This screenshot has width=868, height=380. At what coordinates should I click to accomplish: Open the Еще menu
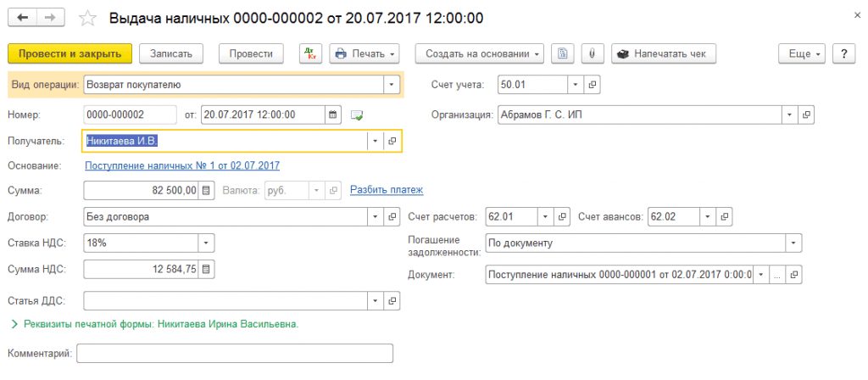[x=802, y=53]
